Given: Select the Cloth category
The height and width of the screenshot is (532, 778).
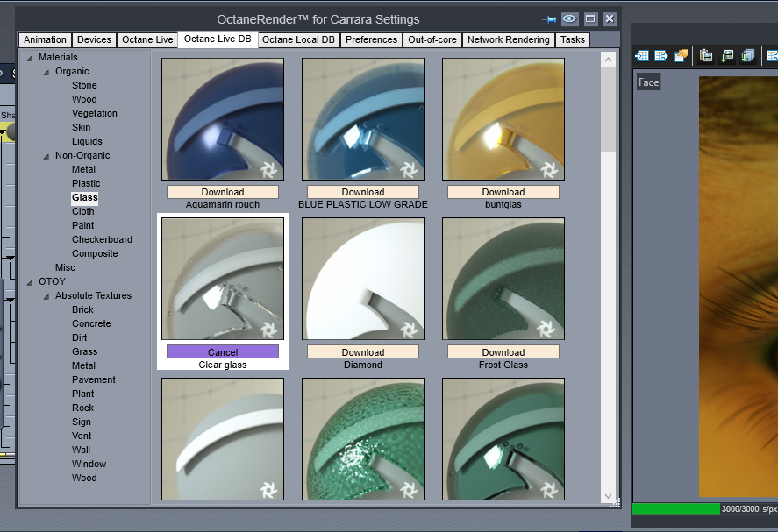Looking at the screenshot, I should [x=82, y=212].
